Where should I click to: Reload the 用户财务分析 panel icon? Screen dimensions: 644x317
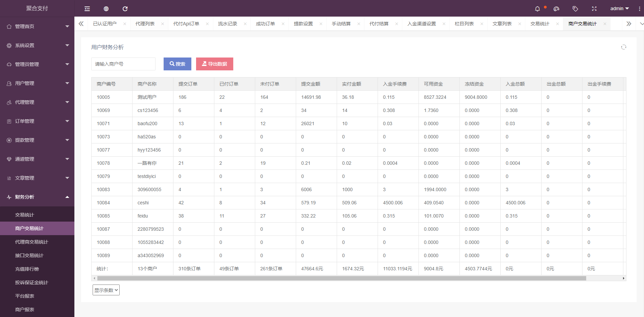[x=624, y=47]
